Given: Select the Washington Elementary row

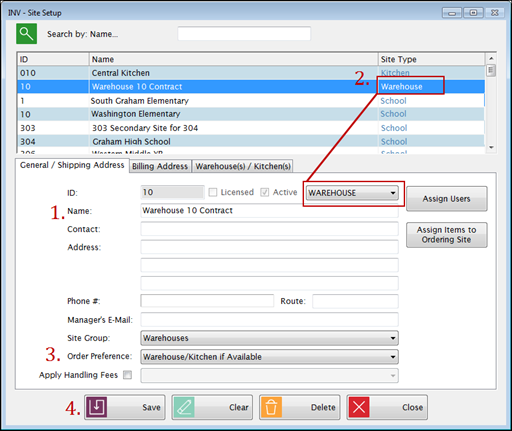Looking at the screenshot, I should pyautogui.click(x=251, y=114).
